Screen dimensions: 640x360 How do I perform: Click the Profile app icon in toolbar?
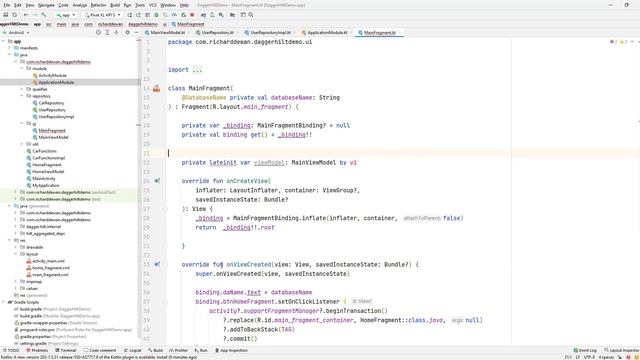coord(174,15)
